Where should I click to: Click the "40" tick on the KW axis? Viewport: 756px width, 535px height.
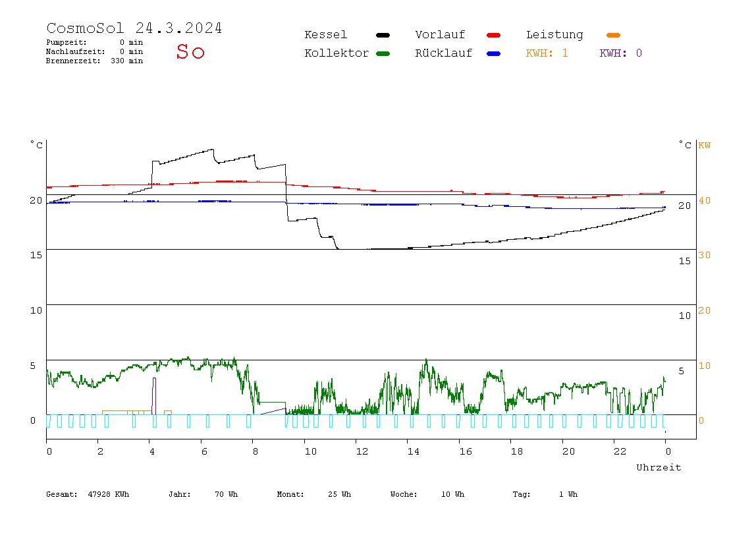tap(705, 200)
